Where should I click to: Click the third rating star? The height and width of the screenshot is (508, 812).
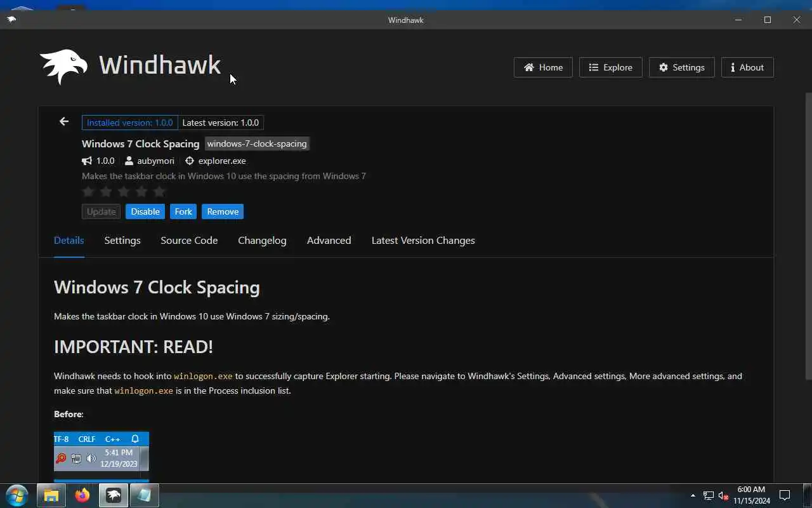(124, 191)
